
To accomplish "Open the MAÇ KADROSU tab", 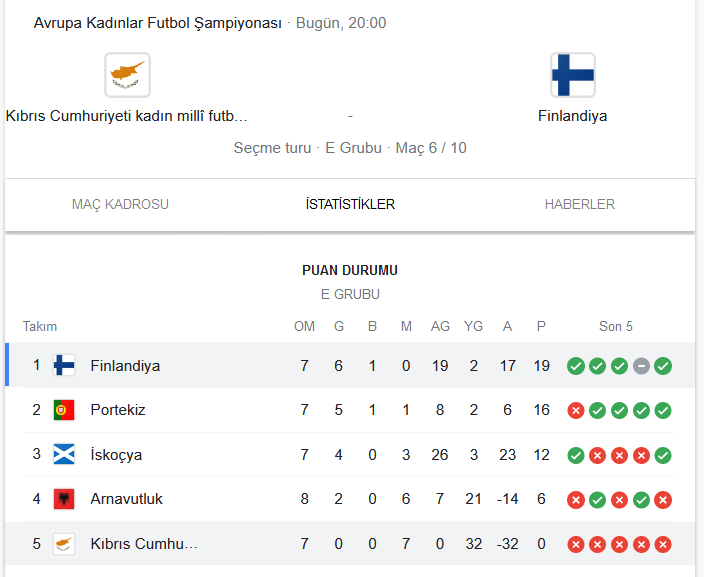I will click(x=120, y=204).
